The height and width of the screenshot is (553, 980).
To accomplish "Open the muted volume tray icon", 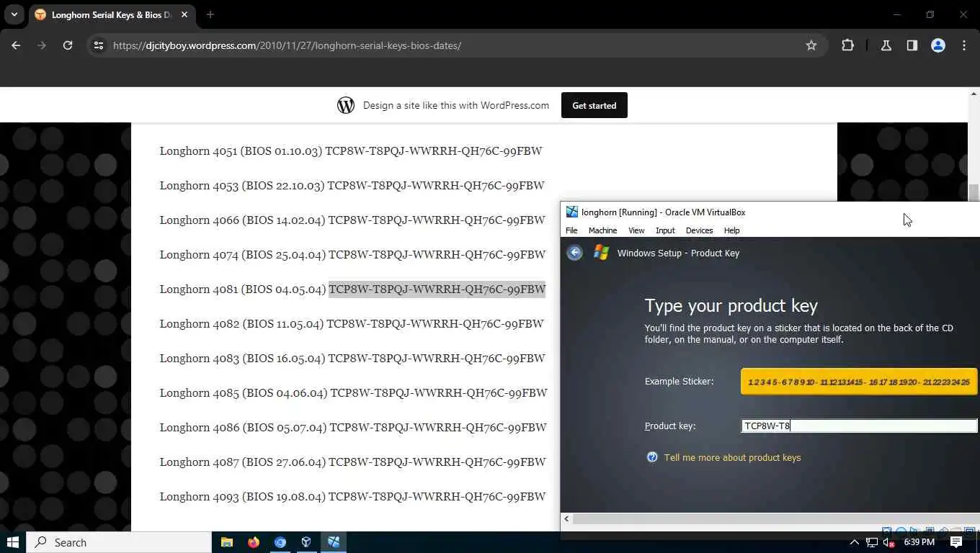I will tap(889, 542).
